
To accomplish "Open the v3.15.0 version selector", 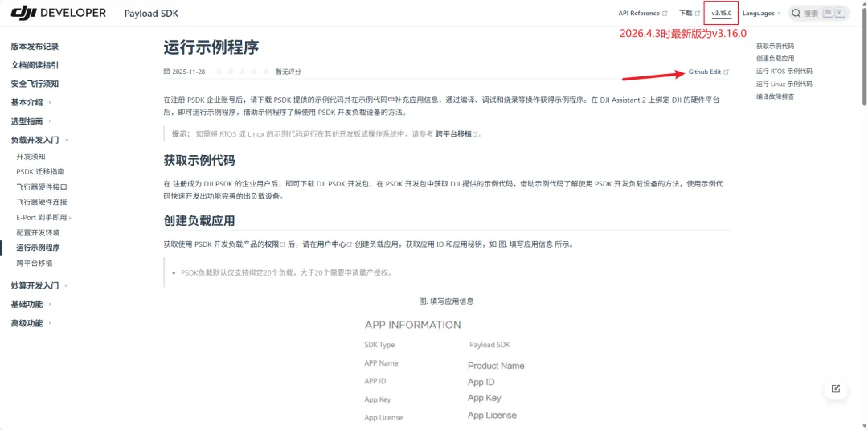I will click(x=721, y=14).
